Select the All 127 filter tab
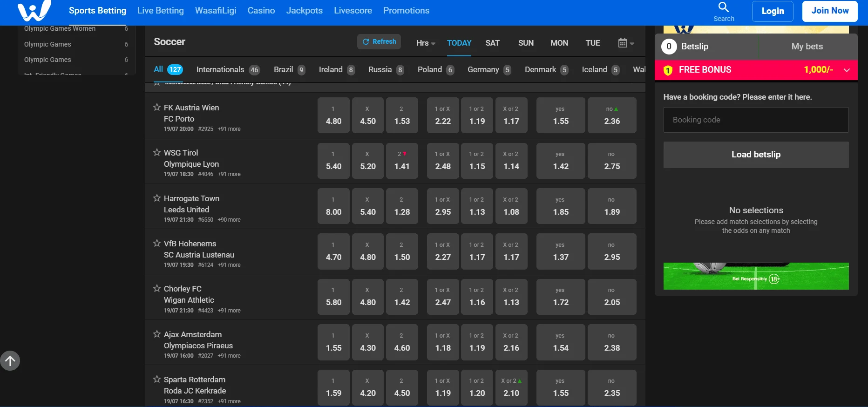868x407 pixels. (x=168, y=69)
